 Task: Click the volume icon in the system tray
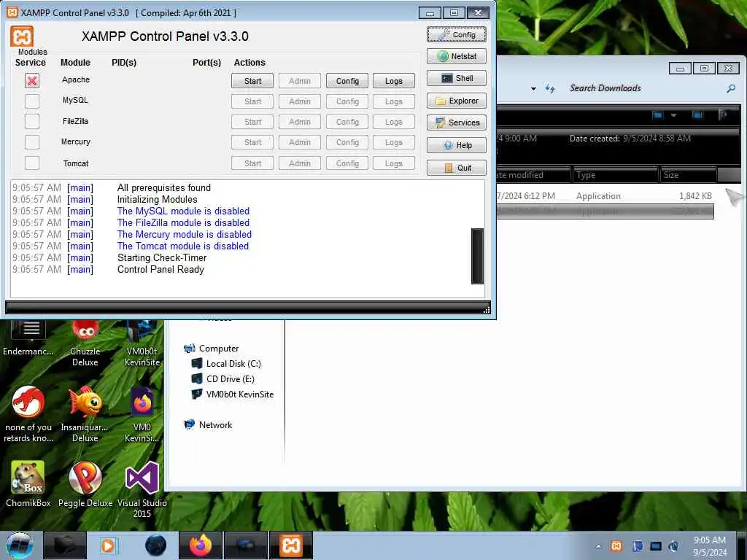[673, 545]
